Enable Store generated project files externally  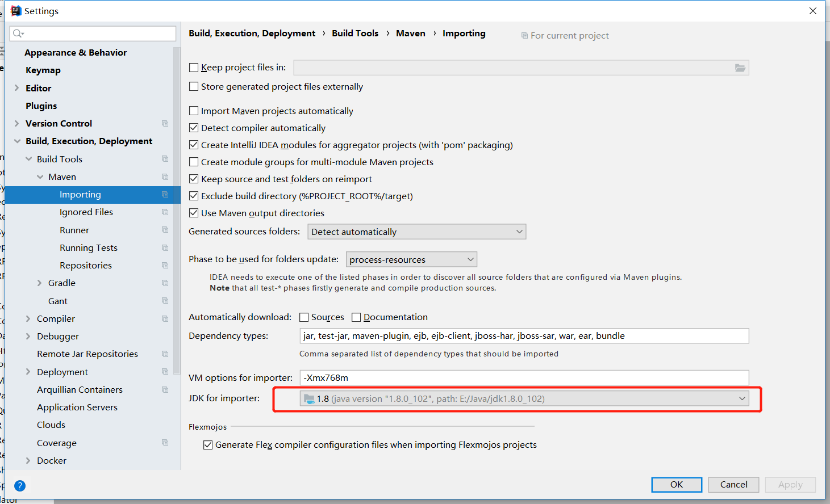(194, 86)
